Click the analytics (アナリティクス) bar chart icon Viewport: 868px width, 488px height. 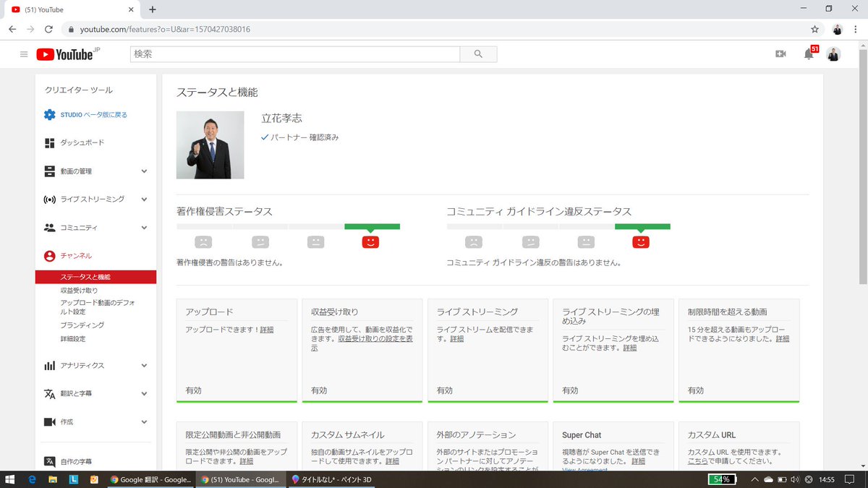pos(49,366)
